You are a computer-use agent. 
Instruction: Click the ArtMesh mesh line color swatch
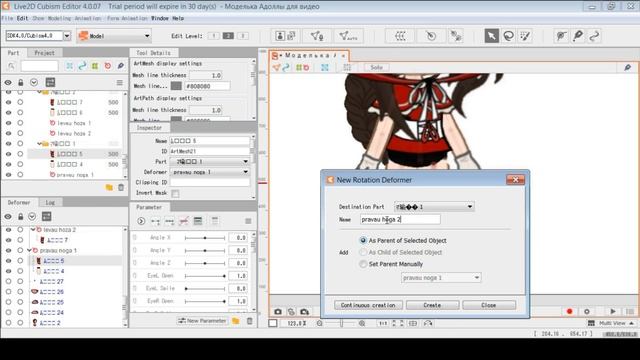pos(176,86)
